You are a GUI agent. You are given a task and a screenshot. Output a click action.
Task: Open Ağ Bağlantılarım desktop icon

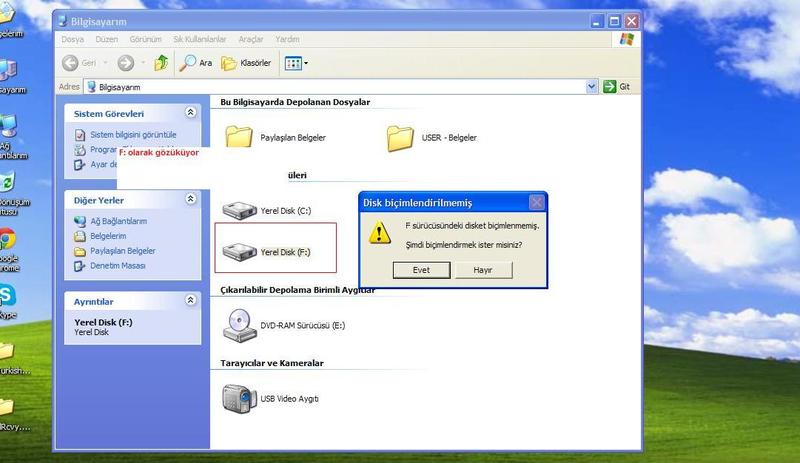click(8, 126)
